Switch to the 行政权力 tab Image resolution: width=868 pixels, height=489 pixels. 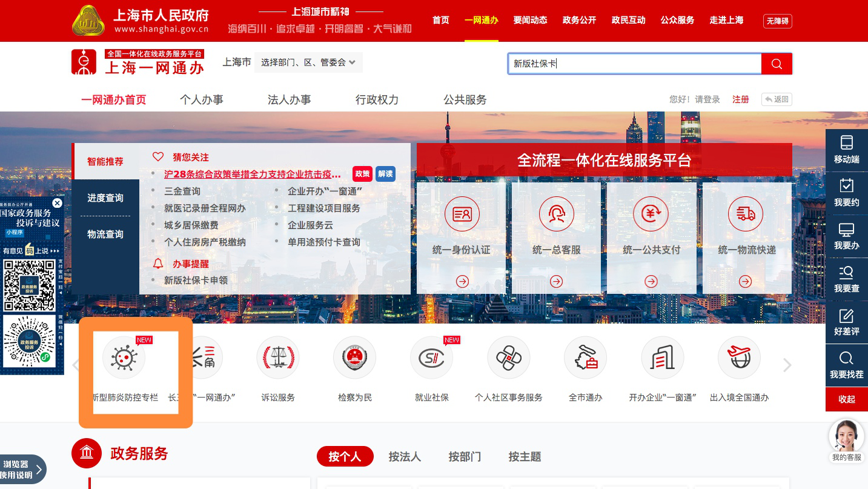(377, 100)
